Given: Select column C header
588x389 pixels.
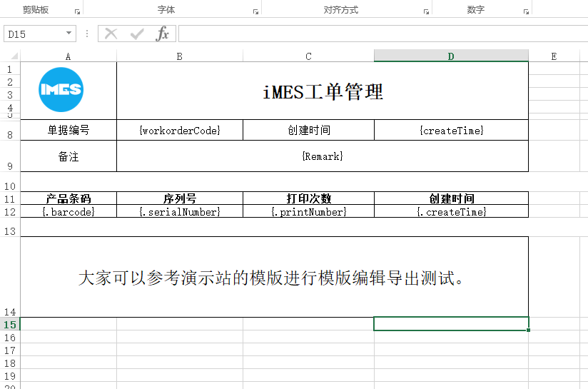Looking at the screenshot, I should [x=308, y=56].
